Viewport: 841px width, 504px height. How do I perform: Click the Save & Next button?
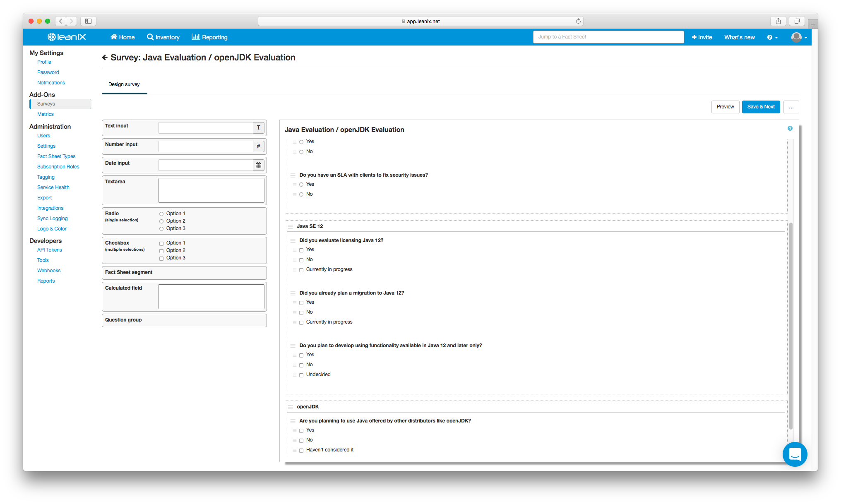tap(761, 107)
